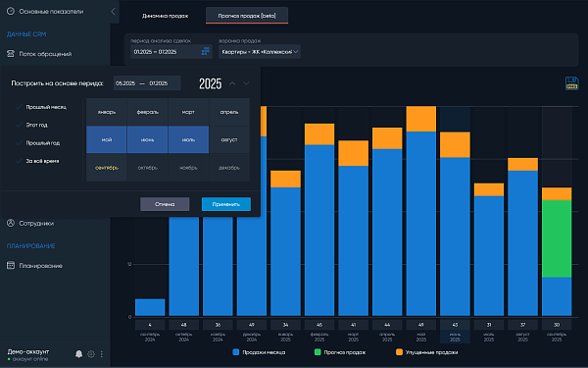The image size is (588, 368).
Task: Check the За всё время preset
Action: tap(19, 161)
